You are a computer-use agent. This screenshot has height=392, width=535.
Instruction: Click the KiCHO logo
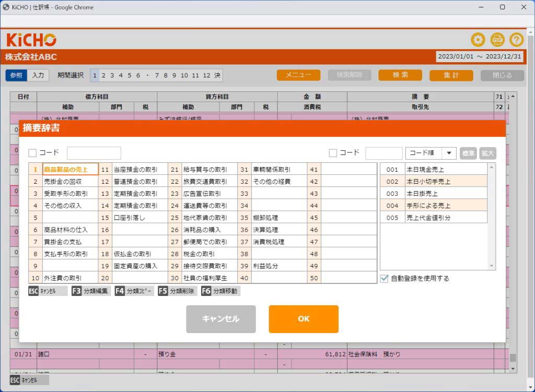pos(31,40)
